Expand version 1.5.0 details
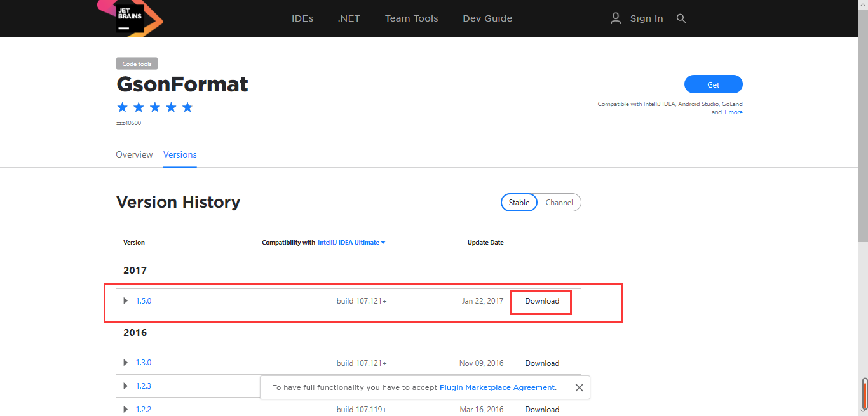Viewport: 868px width, 416px height. click(126, 300)
